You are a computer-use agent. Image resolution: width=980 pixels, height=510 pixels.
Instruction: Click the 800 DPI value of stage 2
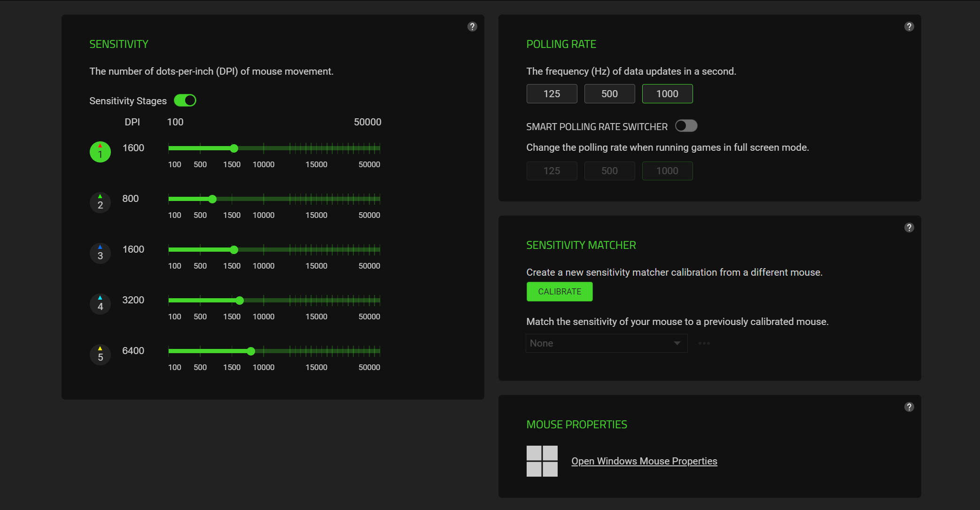[x=131, y=199]
